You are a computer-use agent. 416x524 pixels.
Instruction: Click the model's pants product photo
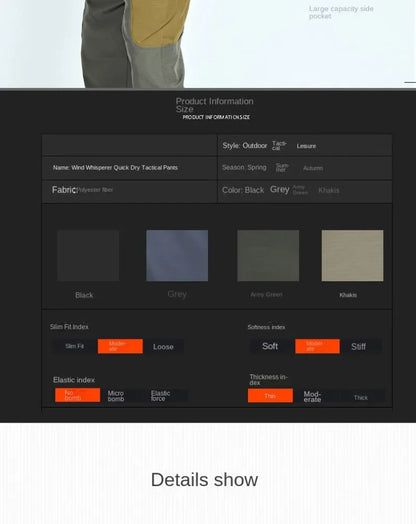coord(135,44)
